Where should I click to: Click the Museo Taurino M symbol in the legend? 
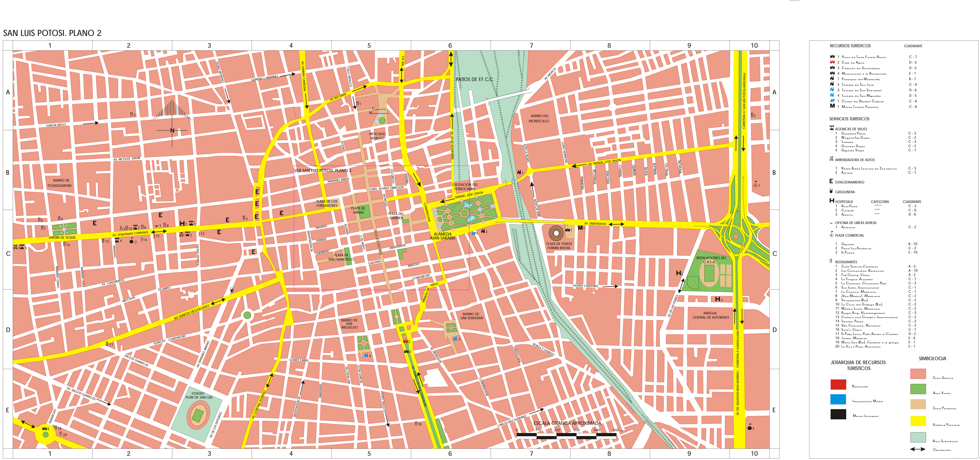832,106
